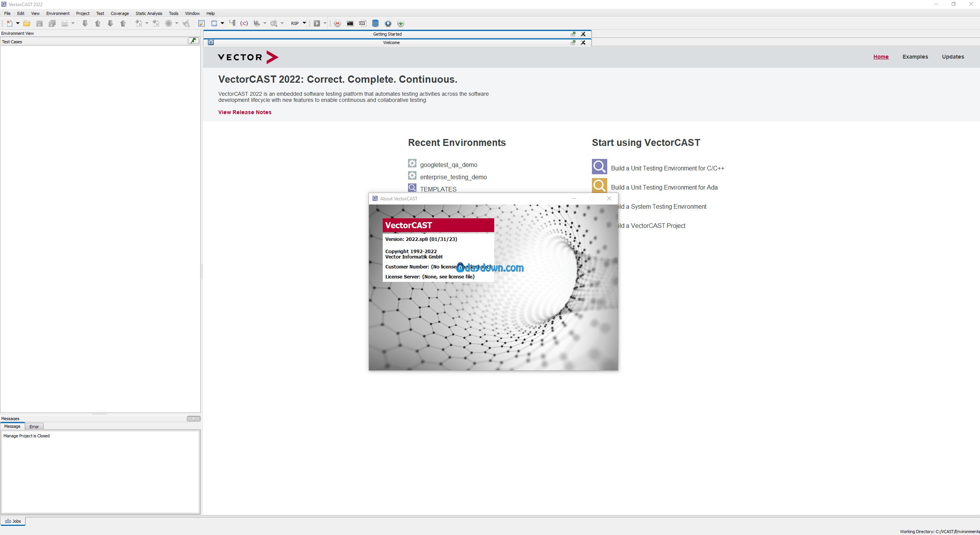Open the Coverage menu
980x535 pixels.
pyautogui.click(x=120, y=13)
